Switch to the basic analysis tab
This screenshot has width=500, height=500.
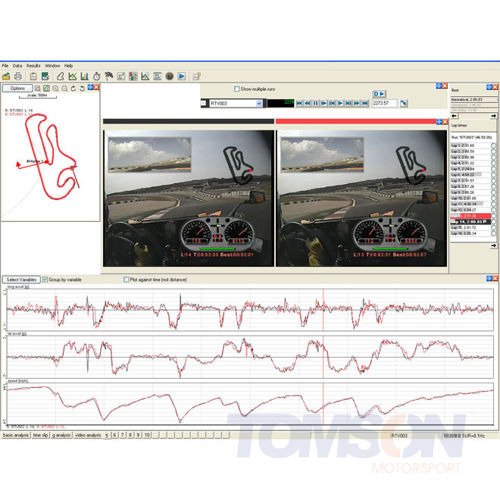[16, 435]
